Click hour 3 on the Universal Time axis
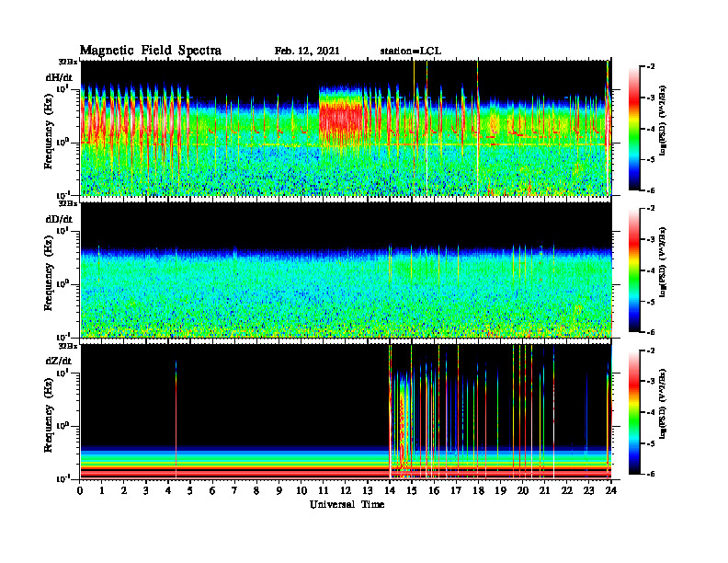This screenshot has height=563, width=728. [x=146, y=491]
